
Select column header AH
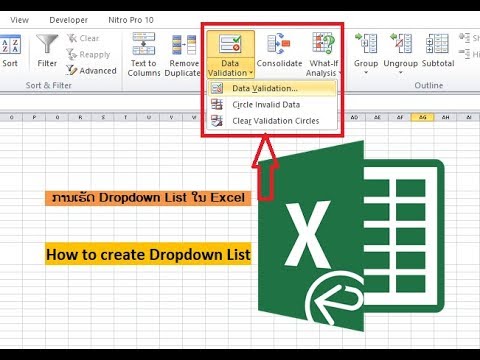[x=445, y=117]
